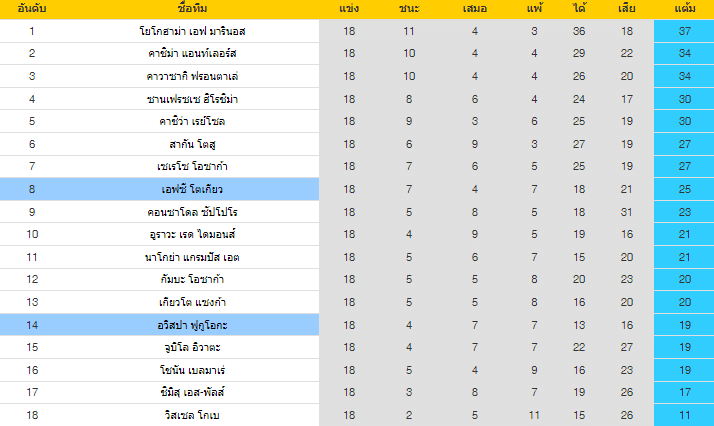Click points value 23 for คอนซาโดล ซัปโปโร

click(684, 212)
